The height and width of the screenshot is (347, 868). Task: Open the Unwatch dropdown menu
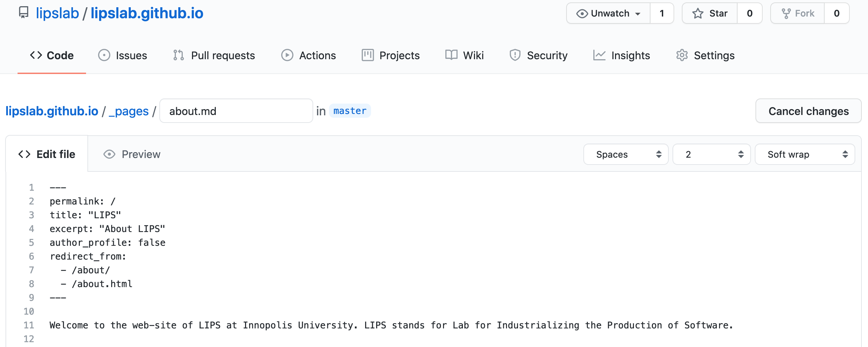coord(608,13)
